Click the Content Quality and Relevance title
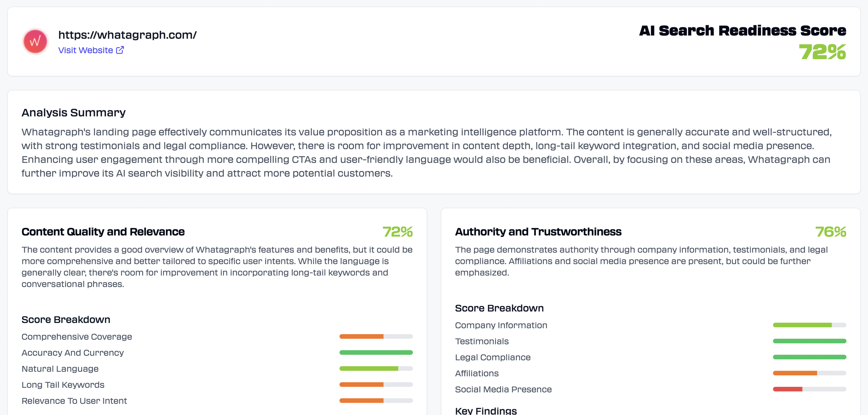 tap(103, 232)
